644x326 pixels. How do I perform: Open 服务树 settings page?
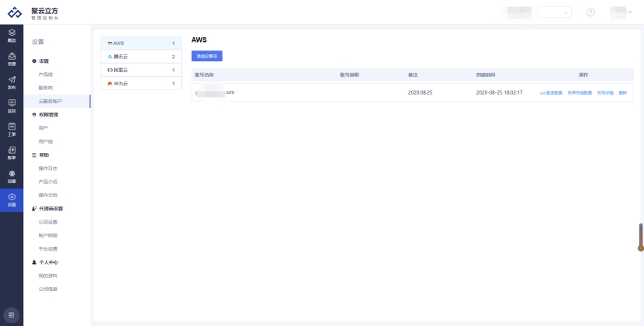46,88
